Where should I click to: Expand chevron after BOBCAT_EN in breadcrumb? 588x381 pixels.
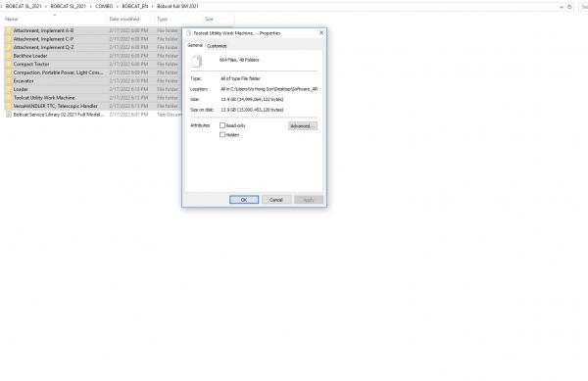(x=153, y=7)
